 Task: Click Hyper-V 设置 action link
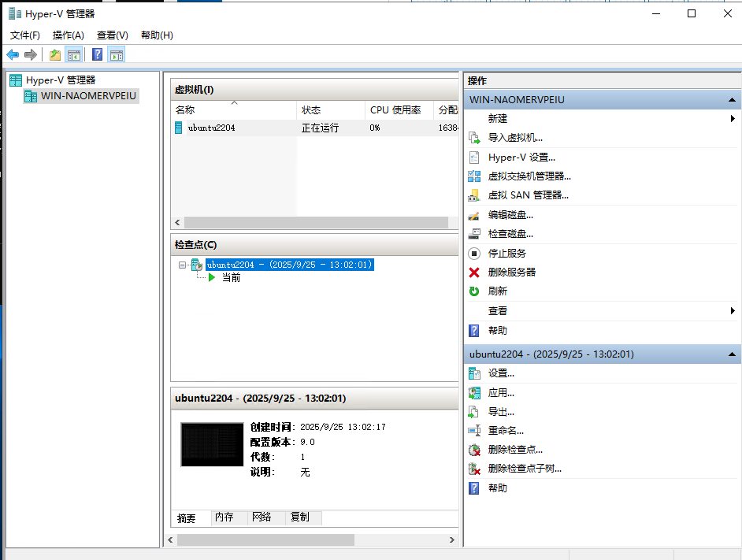521,158
